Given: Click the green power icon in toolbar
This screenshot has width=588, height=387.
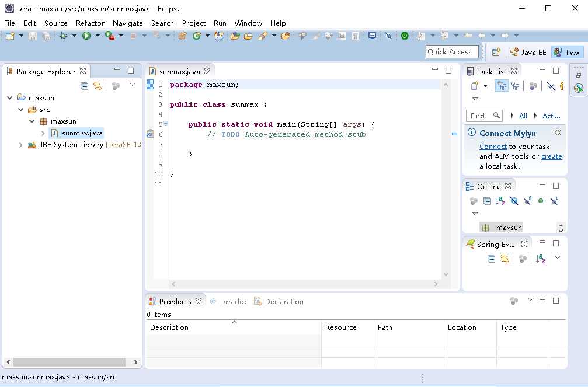Looking at the screenshot, I should coord(405,36).
